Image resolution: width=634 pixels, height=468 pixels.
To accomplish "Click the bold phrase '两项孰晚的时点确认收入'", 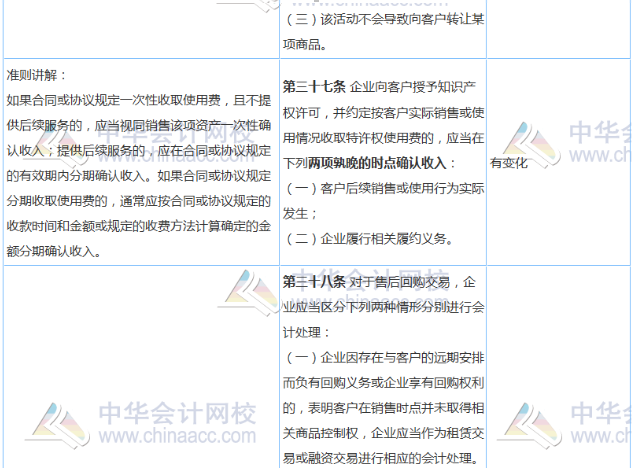I will [377, 163].
